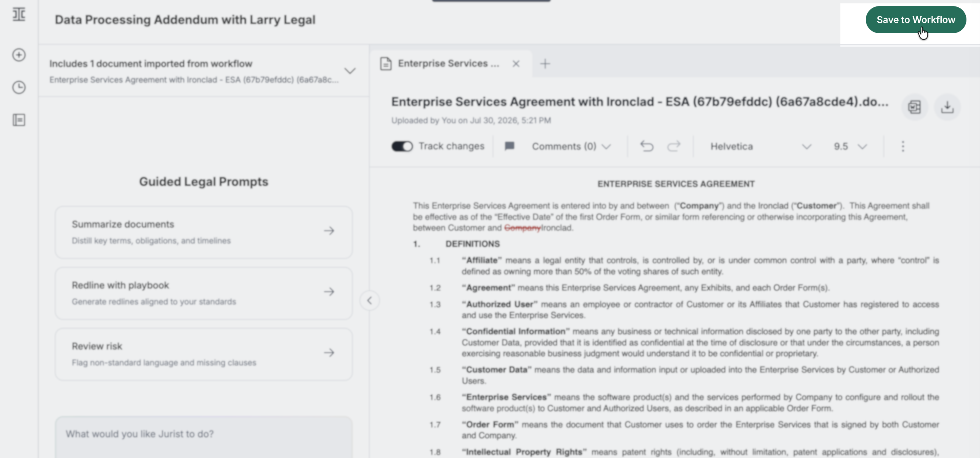Click the 'Authorized User' definition term
This screenshot has height=458, width=980.
[499, 304]
